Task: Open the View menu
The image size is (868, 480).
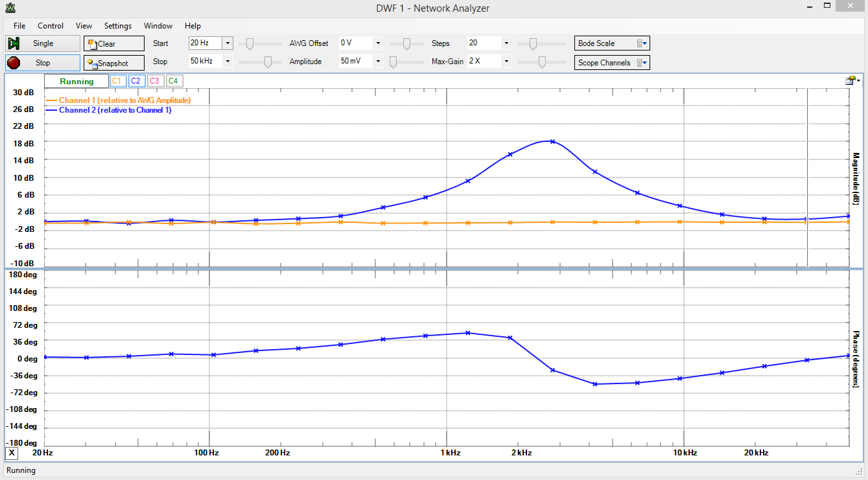Action: tap(84, 26)
